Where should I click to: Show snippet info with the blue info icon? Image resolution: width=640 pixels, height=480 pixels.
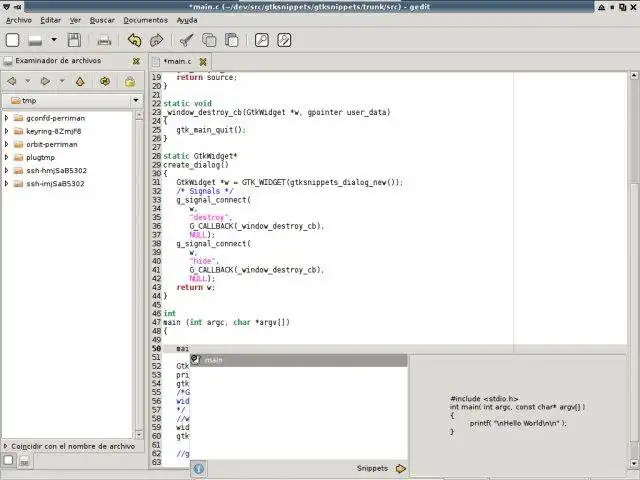point(199,468)
